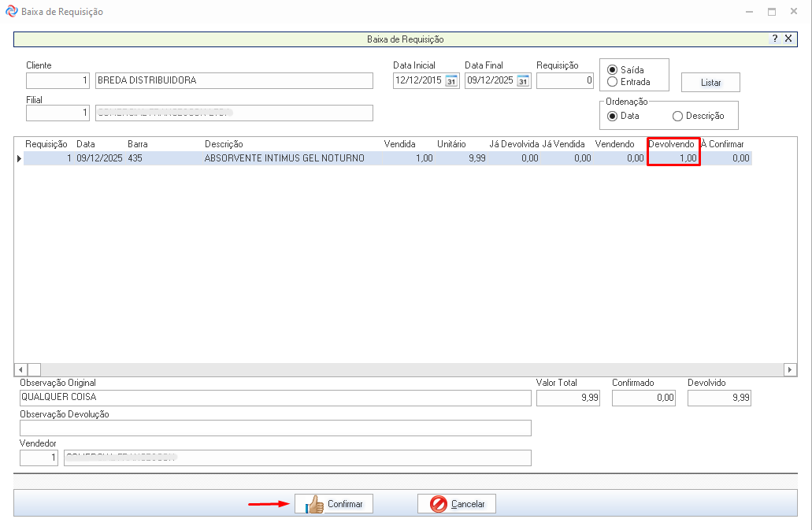The image size is (812, 530).
Task: Click the app logo in title bar
Action: [10, 12]
